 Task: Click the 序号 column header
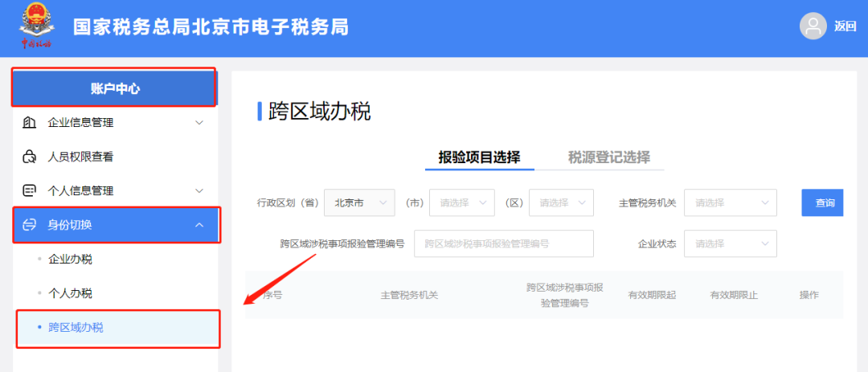click(272, 296)
